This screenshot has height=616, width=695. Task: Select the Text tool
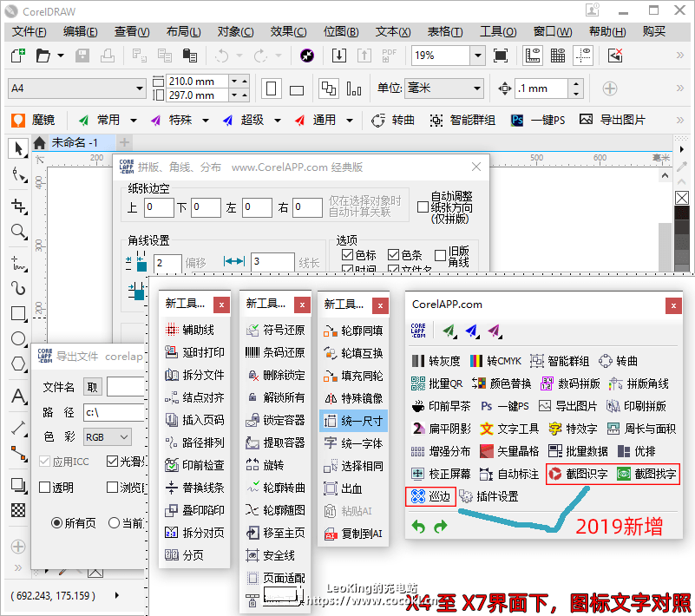pyautogui.click(x=18, y=396)
